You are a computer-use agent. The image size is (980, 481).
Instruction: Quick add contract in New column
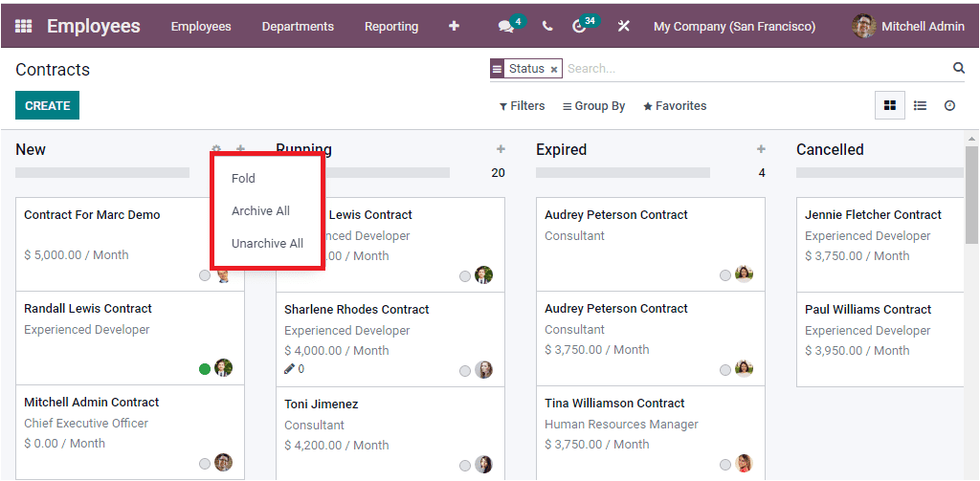coord(240,148)
